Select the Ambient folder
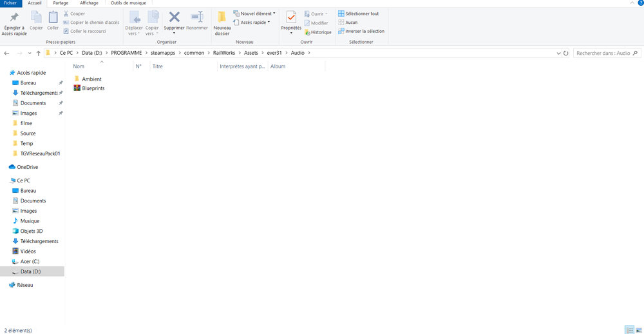 click(x=88, y=79)
